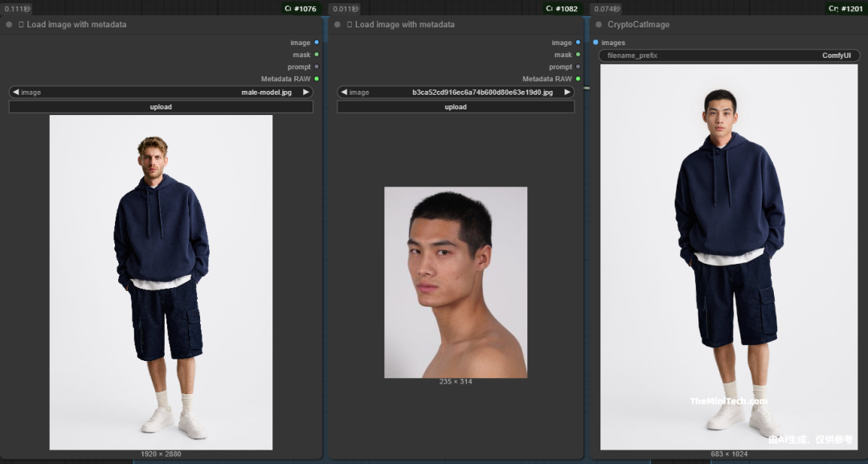Click the images input port on CryptoCatImage
The width and height of the screenshot is (868, 464).
coord(596,43)
